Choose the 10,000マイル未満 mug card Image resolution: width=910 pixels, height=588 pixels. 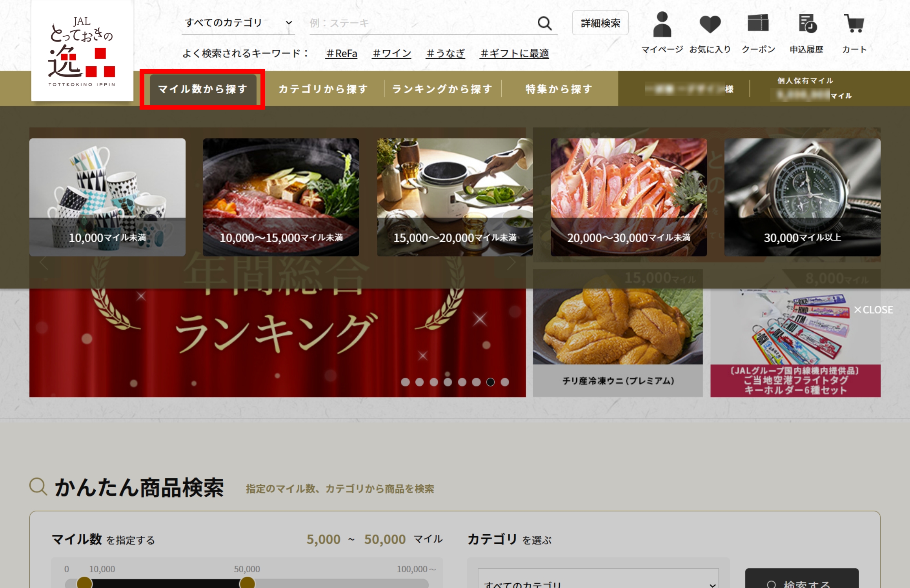pyautogui.click(x=107, y=197)
